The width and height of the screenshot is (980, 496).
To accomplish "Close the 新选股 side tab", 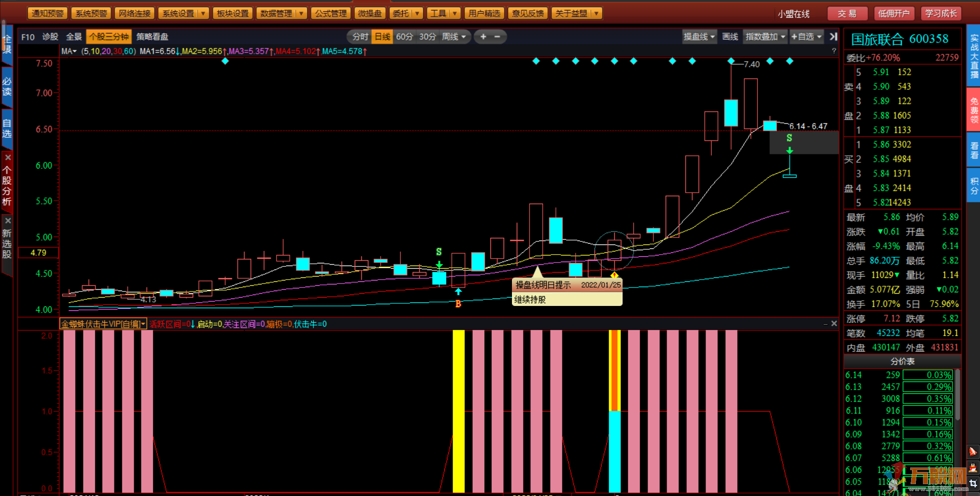I will click(7, 220).
